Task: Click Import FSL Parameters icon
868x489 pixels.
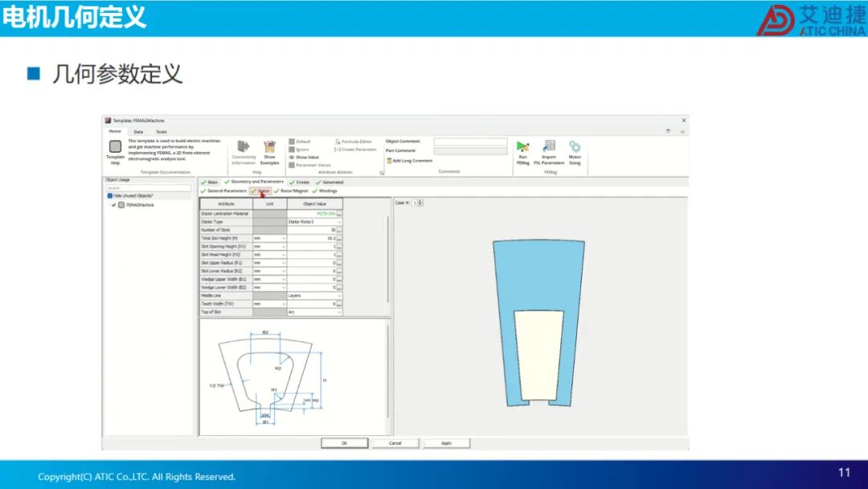Action: pos(549,146)
